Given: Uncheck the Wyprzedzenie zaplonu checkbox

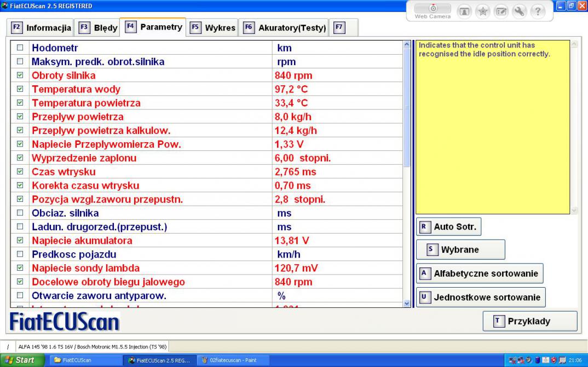Looking at the screenshot, I should pos(20,158).
